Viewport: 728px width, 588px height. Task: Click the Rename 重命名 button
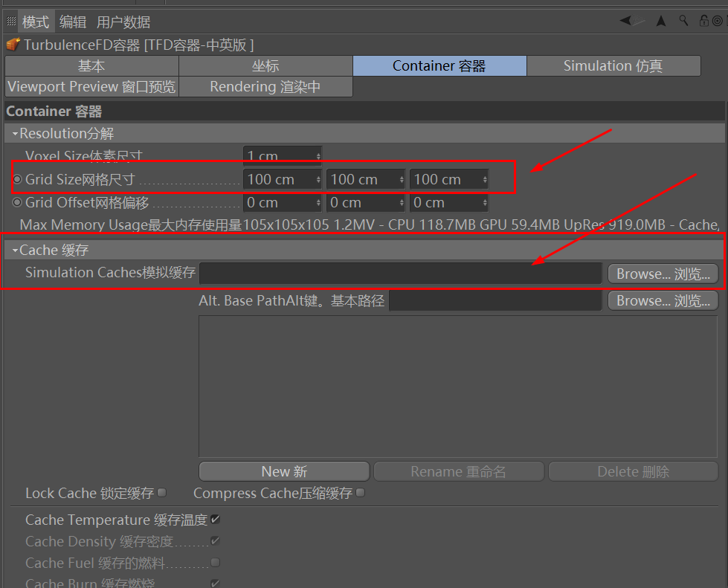point(459,471)
